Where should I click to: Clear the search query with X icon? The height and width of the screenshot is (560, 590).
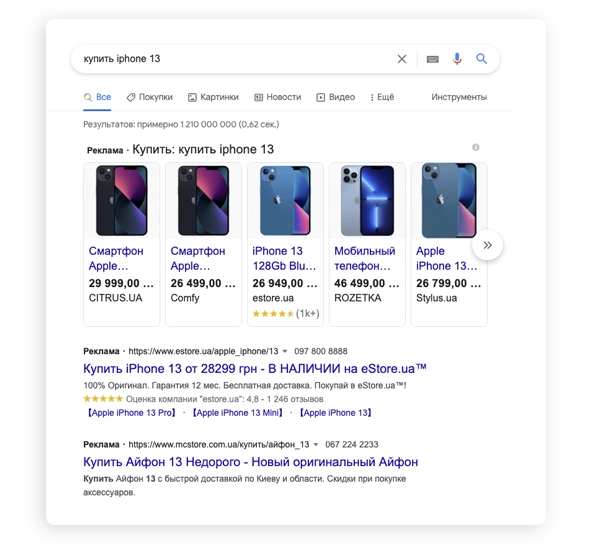point(401,59)
